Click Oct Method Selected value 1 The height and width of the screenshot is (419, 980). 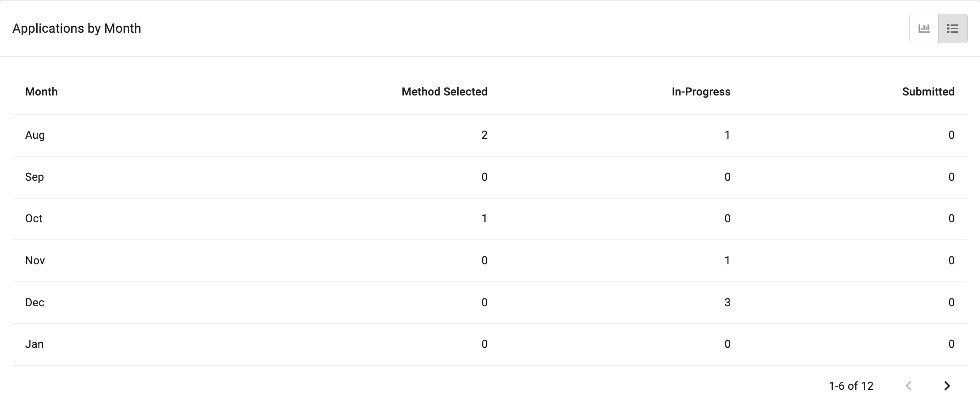(x=485, y=218)
